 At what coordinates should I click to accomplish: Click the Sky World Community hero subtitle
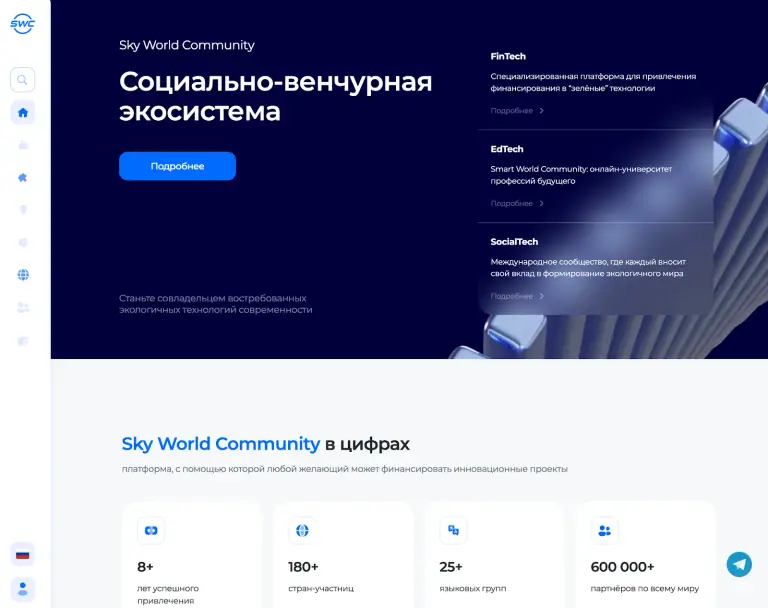point(187,45)
